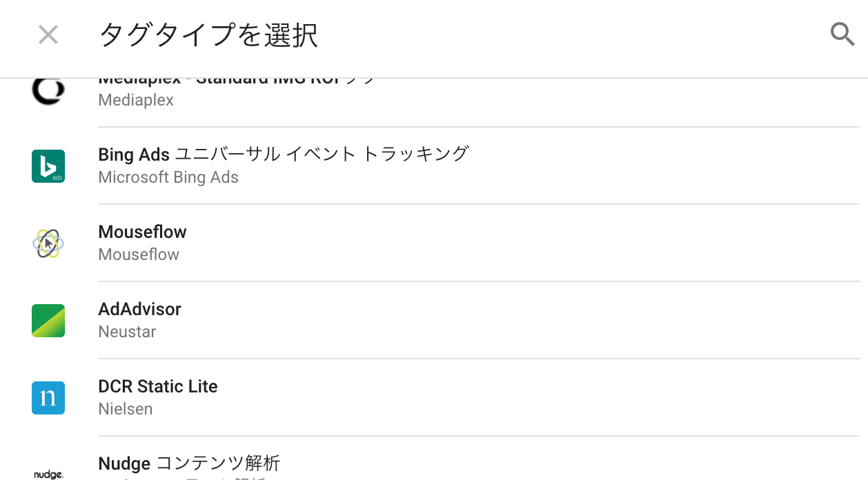Click the タグタイプを選択 panel heading

click(208, 34)
